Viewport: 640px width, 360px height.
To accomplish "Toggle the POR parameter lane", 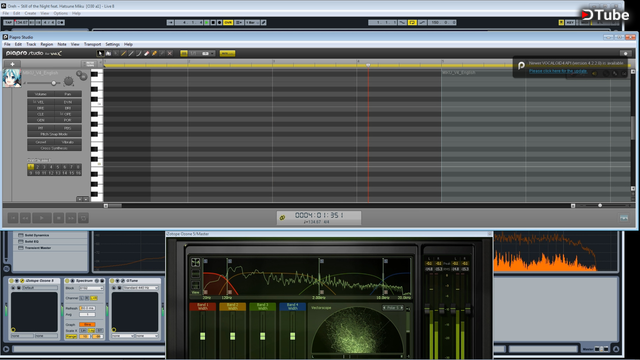I will (68, 120).
